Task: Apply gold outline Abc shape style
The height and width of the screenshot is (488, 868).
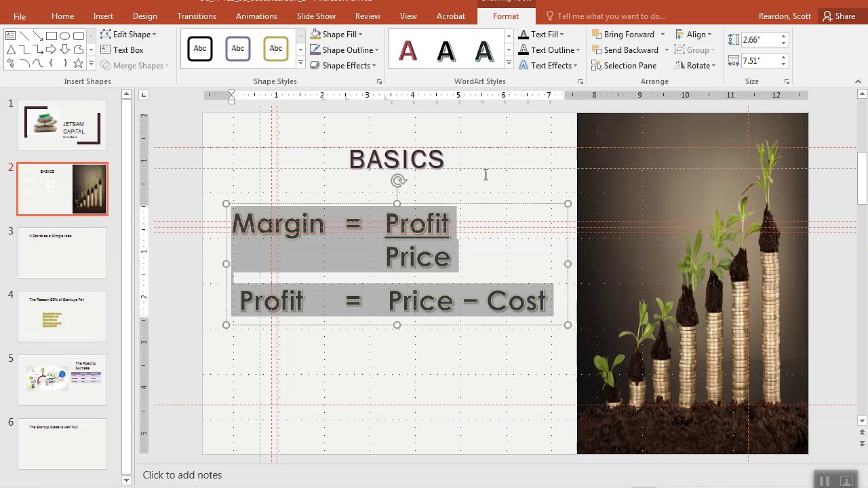Action: point(276,49)
